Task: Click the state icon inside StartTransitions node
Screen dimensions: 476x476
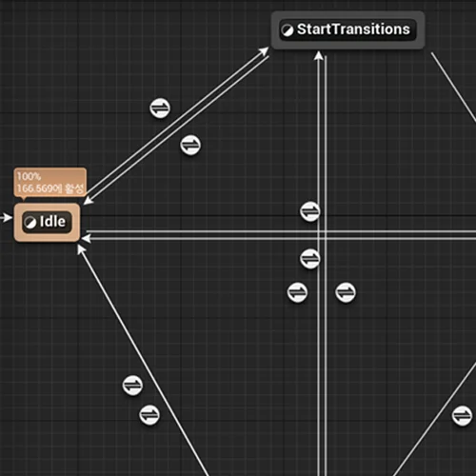Action: click(x=288, y=30)
